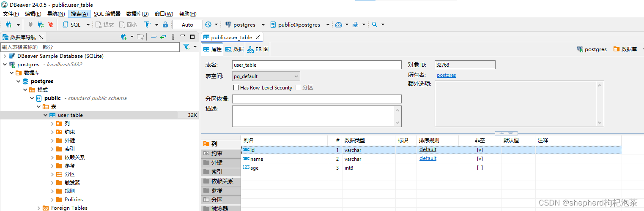Switch to the 数据 tab
Viewport: 644px width, 211px height.
point(235,49)
